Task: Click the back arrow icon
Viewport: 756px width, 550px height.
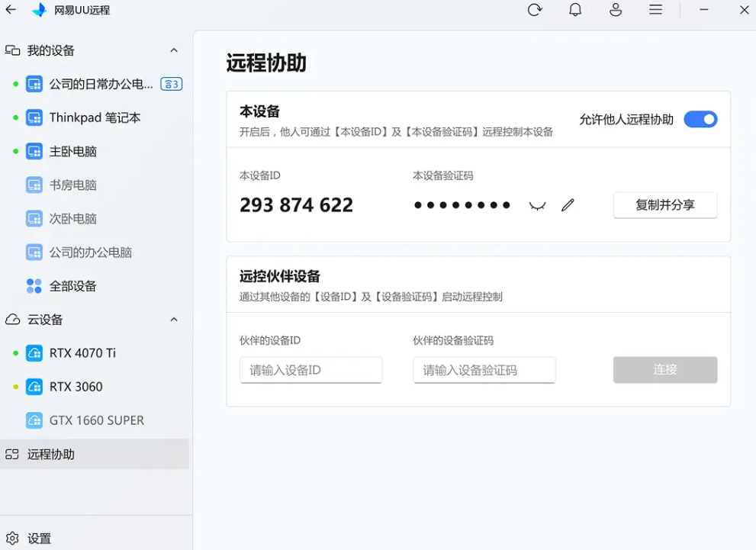Action: (x=11, y=10)
